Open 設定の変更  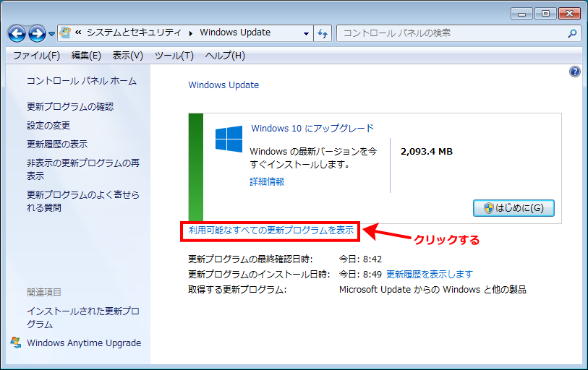coord(48,126)
